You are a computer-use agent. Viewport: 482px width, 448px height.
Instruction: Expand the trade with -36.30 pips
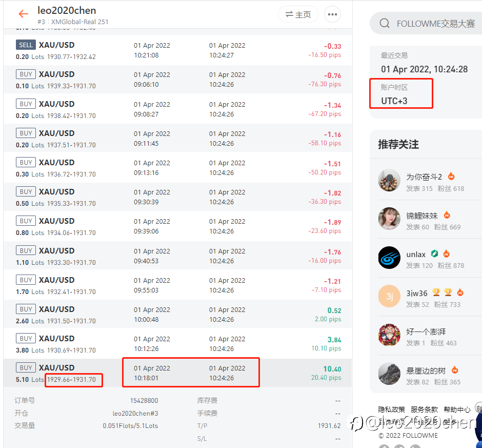click(x=178, y=197)
